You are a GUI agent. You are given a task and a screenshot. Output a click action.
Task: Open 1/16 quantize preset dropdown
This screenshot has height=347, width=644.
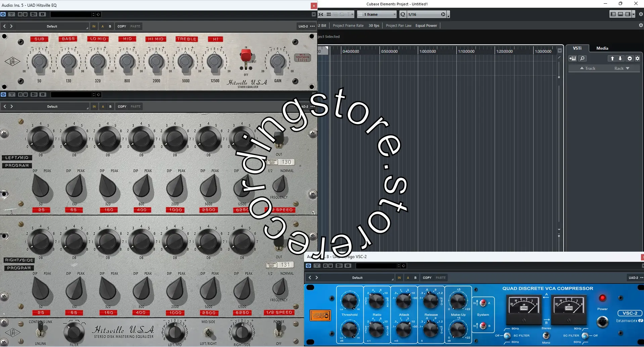tap(424, 14)
